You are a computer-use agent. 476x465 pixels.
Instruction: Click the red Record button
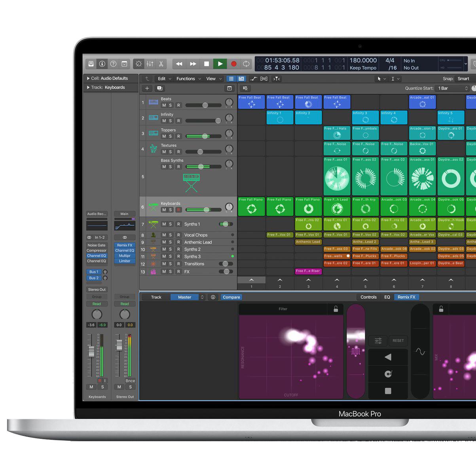(233, 64)
